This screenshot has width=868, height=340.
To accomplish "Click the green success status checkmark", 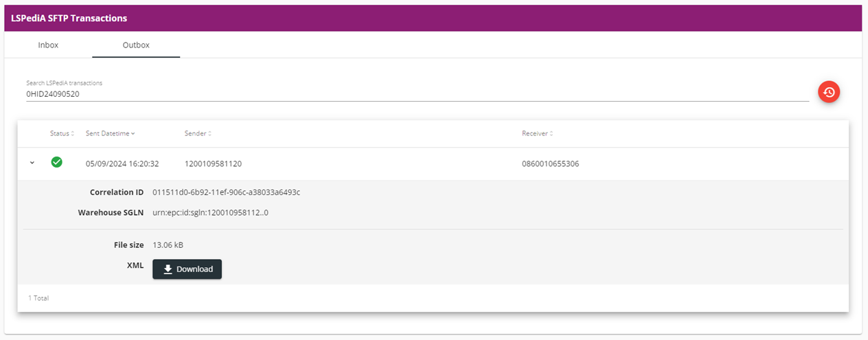I will 57,163.
